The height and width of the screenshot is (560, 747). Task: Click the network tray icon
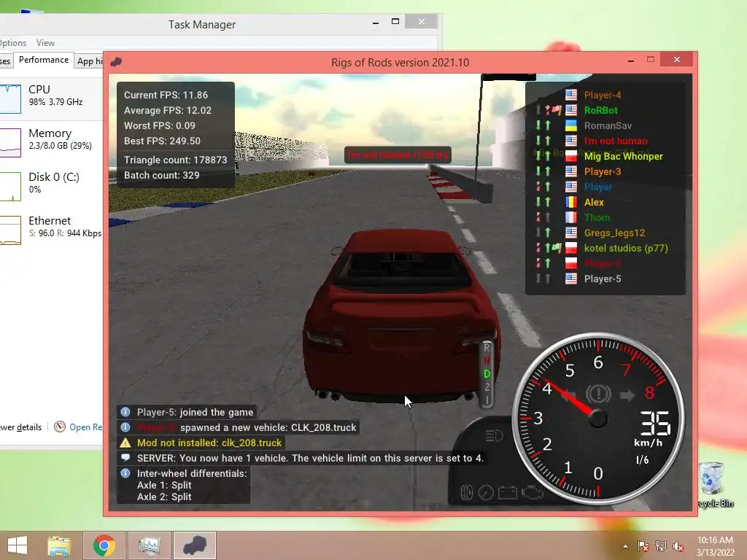click(x=661, y=546)
